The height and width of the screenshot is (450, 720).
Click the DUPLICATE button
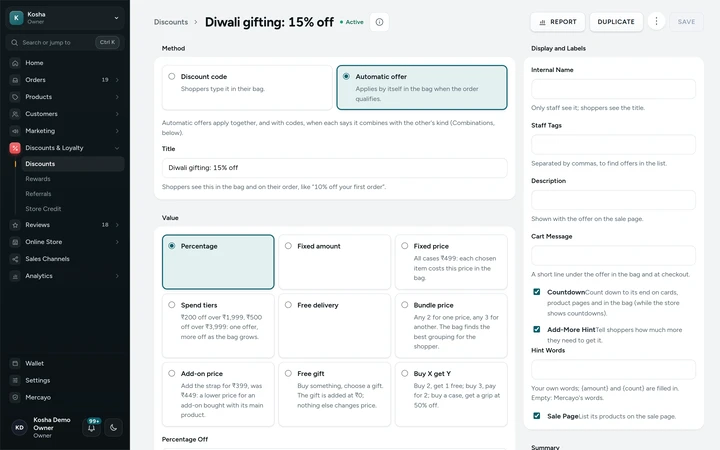click(616, 22)
